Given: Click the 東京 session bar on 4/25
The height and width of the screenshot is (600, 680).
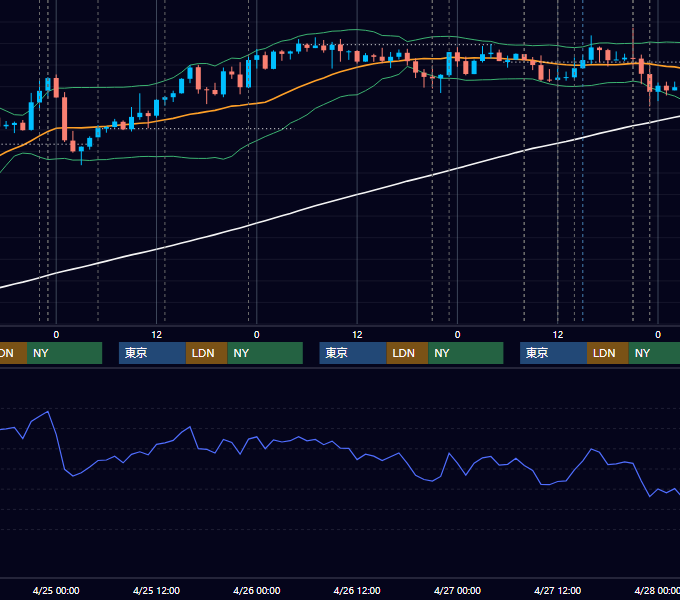Looking at the screenshot, I should (153, 353).
